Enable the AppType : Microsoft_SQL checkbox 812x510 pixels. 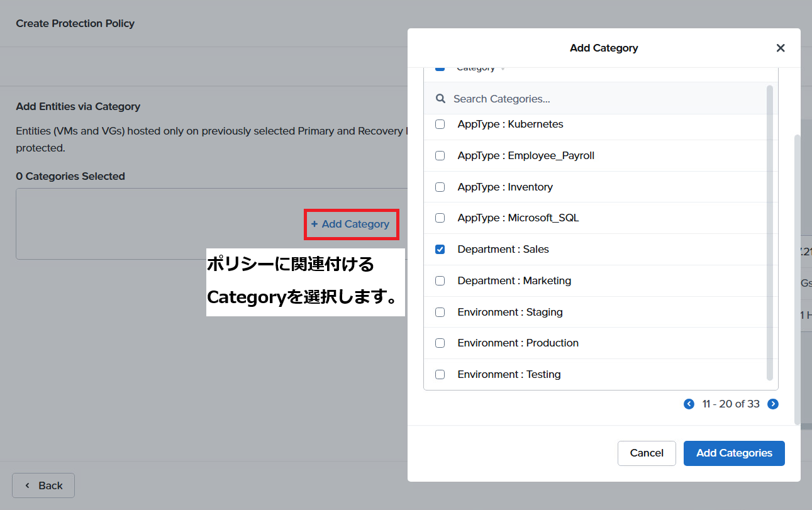440,218
